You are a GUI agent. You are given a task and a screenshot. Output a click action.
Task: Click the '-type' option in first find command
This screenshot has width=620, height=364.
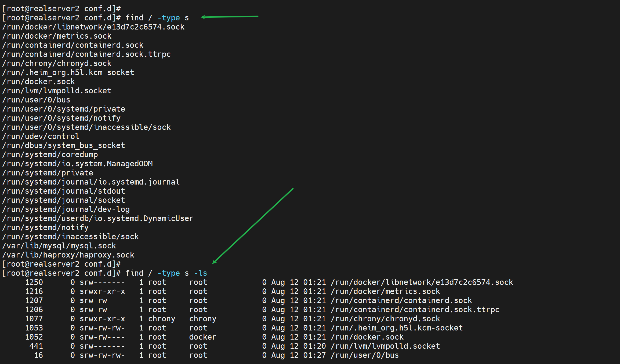(x=169, y=18)
